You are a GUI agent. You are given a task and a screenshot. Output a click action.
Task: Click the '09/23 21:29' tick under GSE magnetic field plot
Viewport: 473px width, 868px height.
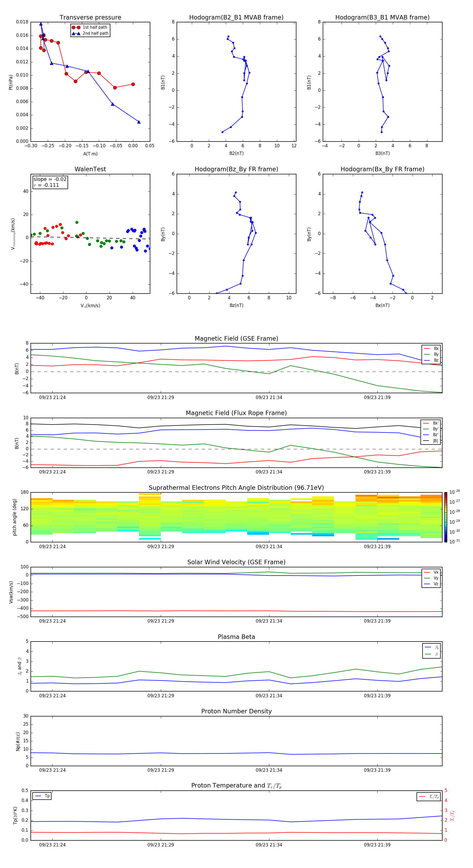[161, 398]
